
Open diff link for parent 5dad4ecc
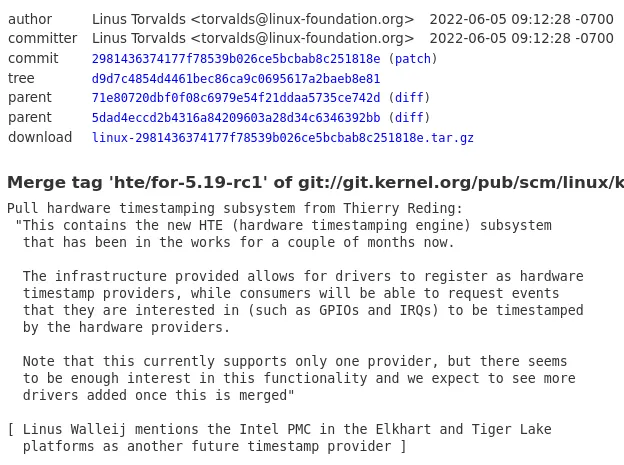tap(409, 118)
